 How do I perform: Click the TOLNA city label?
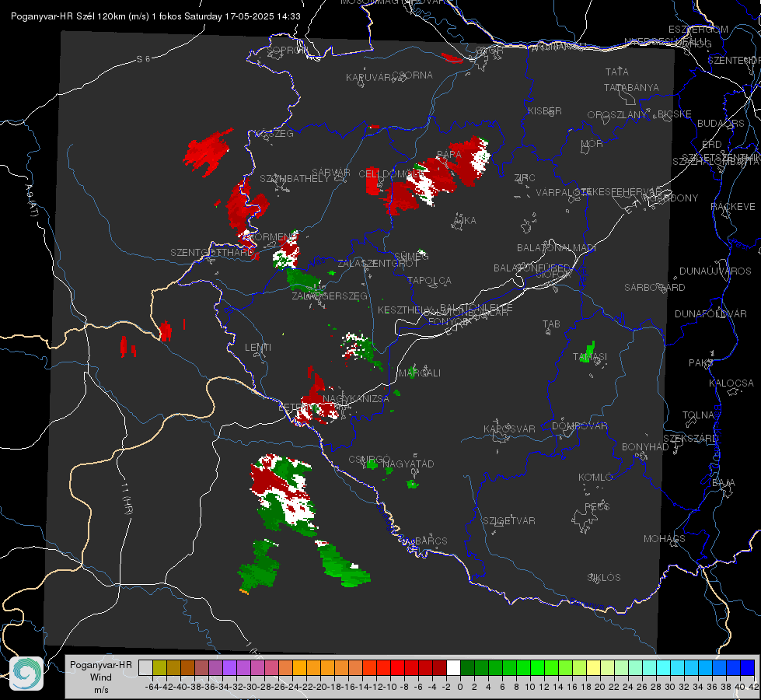click(x=698, y=415)
